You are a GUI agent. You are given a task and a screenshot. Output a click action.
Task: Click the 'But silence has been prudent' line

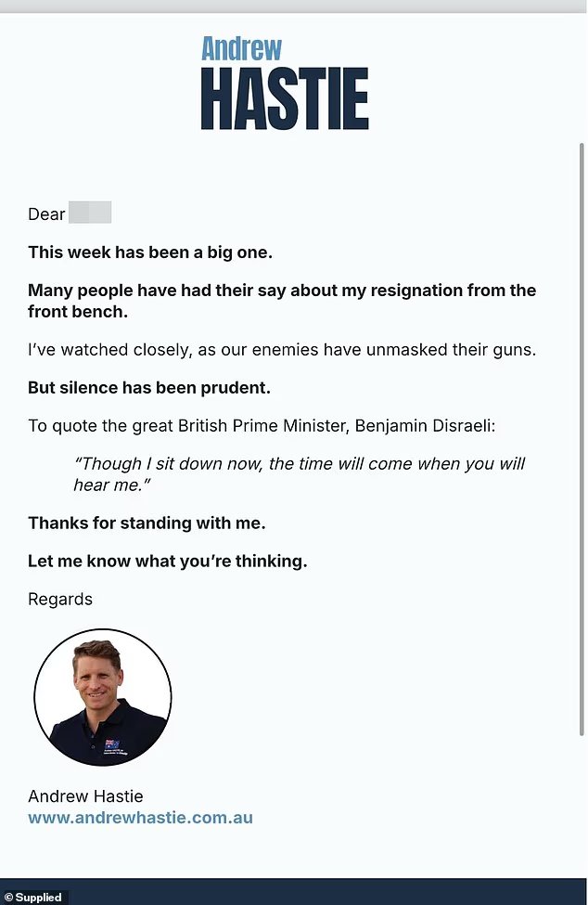[x=149, y=387]
